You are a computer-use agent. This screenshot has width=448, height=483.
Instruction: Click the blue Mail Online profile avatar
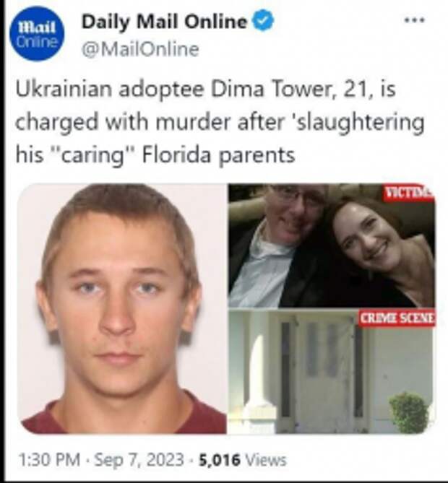tap(37, 34)
